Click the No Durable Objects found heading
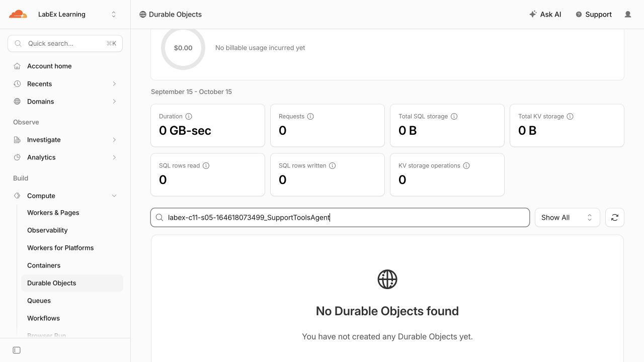Screen dimensions: 644x362 387,311
